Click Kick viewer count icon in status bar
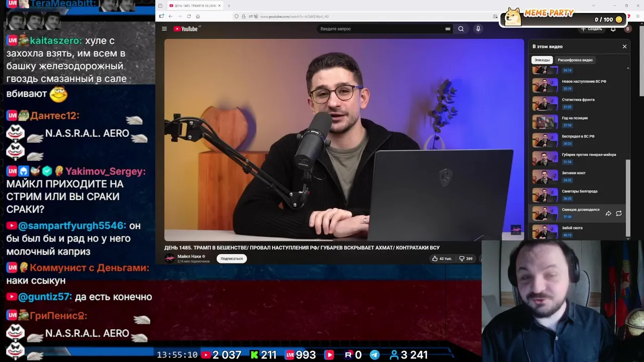The image size is (644, 362). click(254, 355)
